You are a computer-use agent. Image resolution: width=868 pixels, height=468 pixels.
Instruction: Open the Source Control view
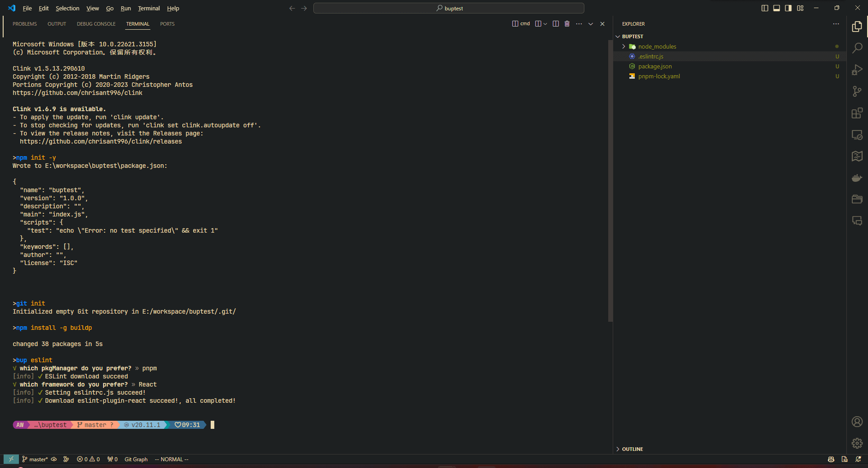pos(857,91)
